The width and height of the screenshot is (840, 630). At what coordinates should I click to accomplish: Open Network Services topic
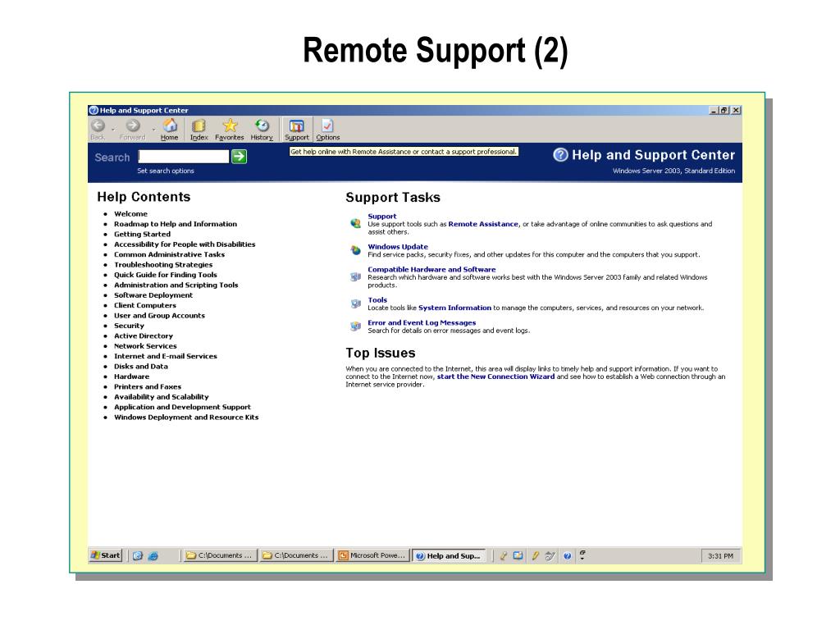point(145,346)
